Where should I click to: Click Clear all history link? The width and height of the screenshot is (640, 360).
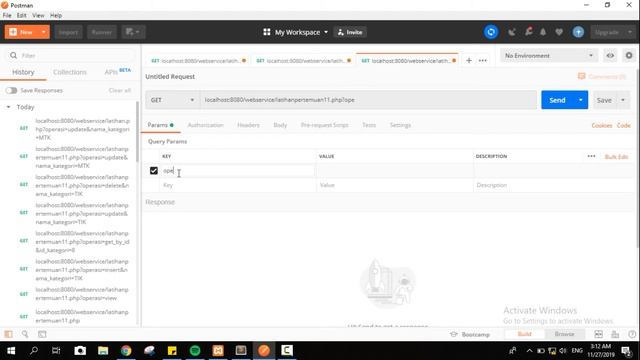[120, 90]
